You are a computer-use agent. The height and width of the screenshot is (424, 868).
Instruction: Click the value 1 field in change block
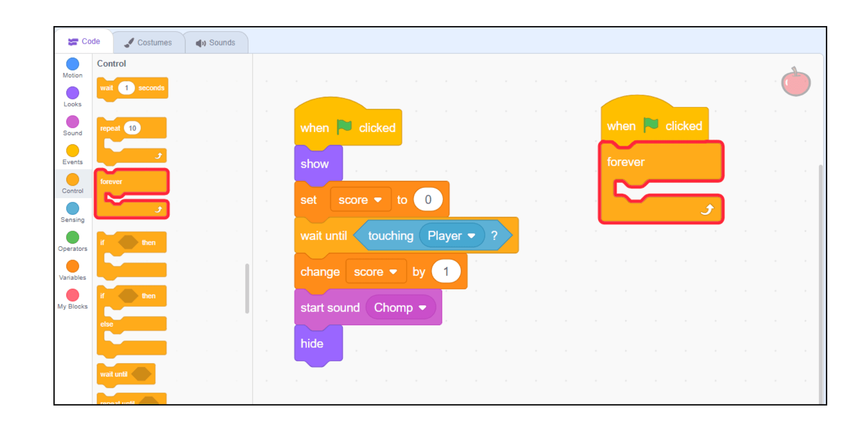pos(446,271)
